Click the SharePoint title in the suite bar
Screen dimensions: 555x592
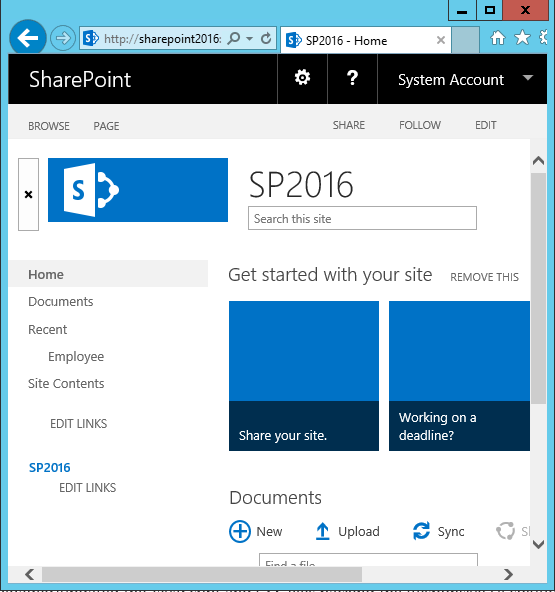click(x=80, y=80)
